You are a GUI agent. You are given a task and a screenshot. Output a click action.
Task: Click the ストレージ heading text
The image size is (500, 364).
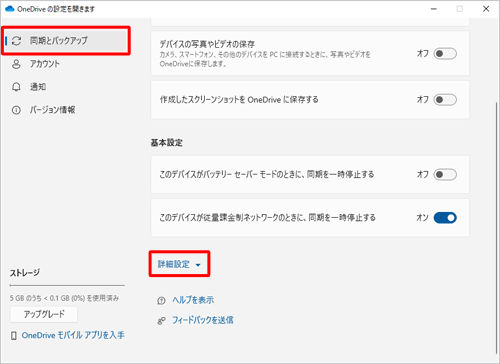(x=25, y=273)
